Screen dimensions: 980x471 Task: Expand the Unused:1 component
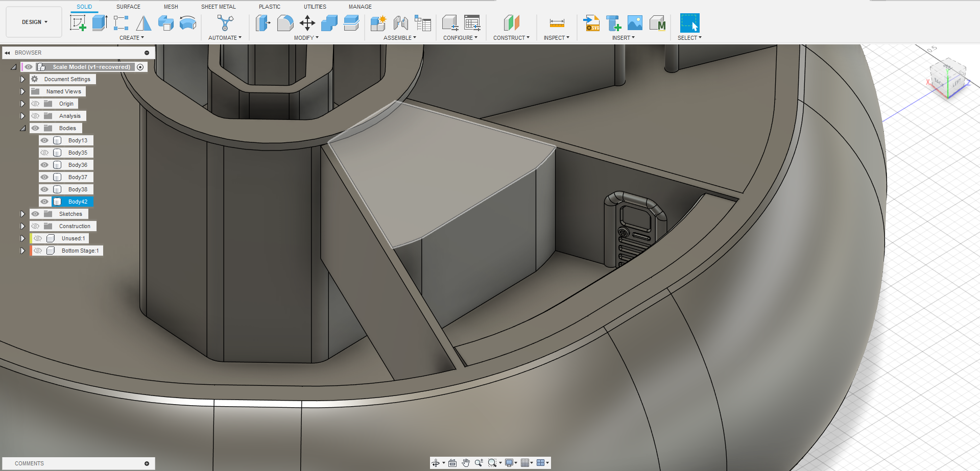(x=22, y=238)
